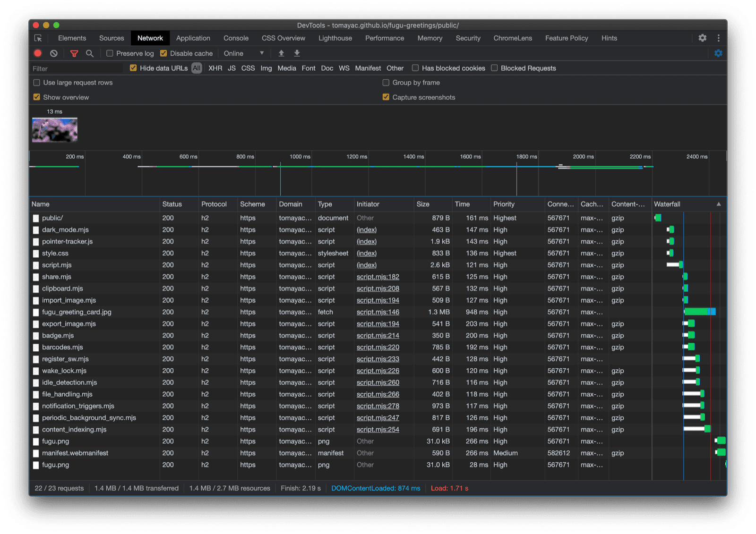Clear the network request log

pyautogui.click(x=53, y=53)
